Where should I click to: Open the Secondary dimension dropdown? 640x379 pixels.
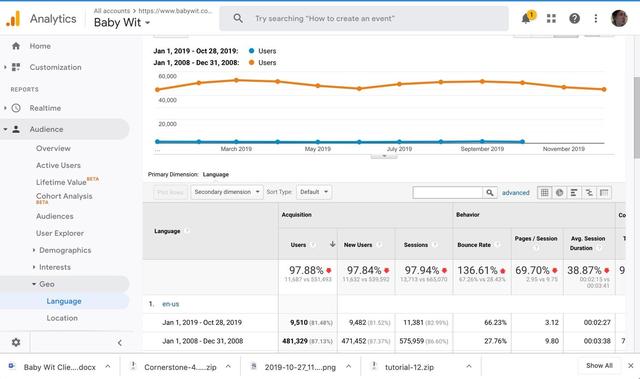227,192
